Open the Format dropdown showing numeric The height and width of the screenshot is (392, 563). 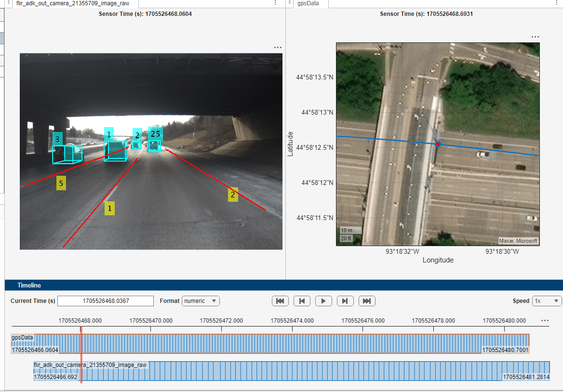201,301
